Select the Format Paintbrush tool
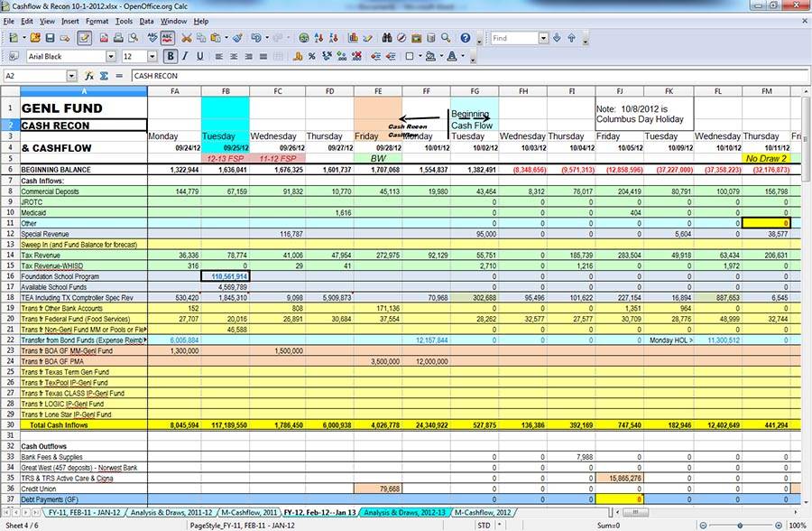 238,38
